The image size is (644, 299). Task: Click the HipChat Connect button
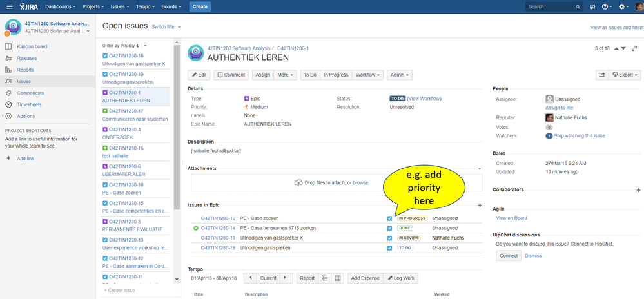click(x=509, y=255)
